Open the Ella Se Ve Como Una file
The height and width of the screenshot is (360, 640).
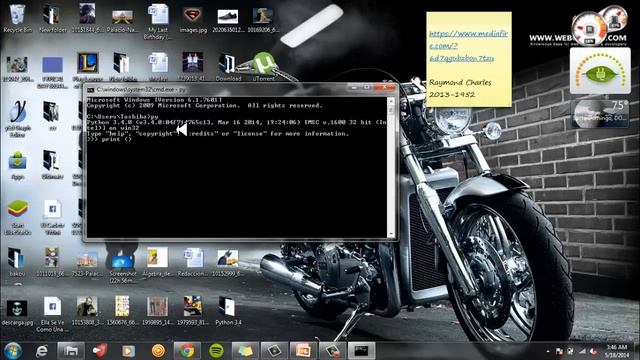52,314
